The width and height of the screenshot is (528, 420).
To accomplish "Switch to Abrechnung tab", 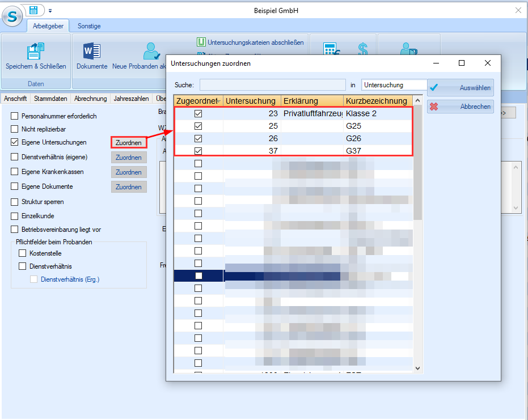I will [x=91, y=99].
